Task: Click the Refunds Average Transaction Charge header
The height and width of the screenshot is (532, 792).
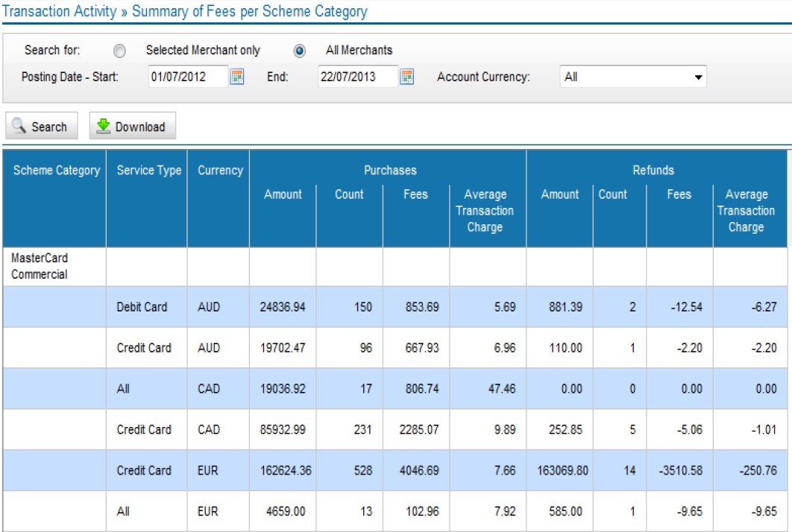Action: (746, 210)
